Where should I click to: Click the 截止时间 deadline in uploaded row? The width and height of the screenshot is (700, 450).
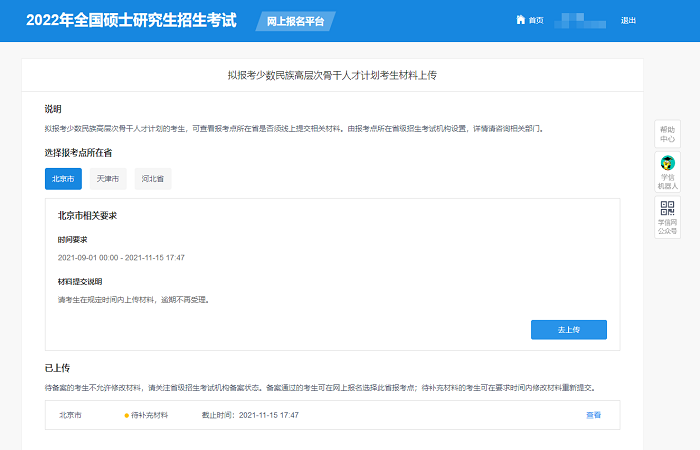pos(251,415)
